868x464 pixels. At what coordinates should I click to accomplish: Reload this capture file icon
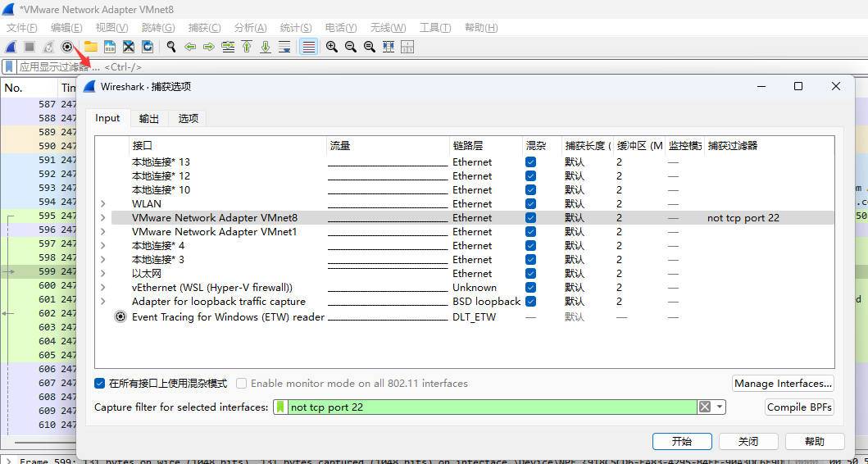coord(148,47)
